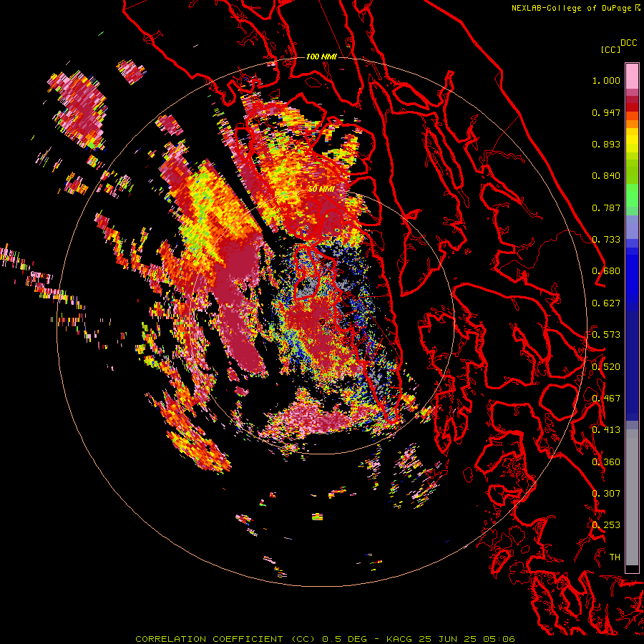Click the 0.253 scale value
This screenshot has height=644, width=644.
(x=606, y=525)
